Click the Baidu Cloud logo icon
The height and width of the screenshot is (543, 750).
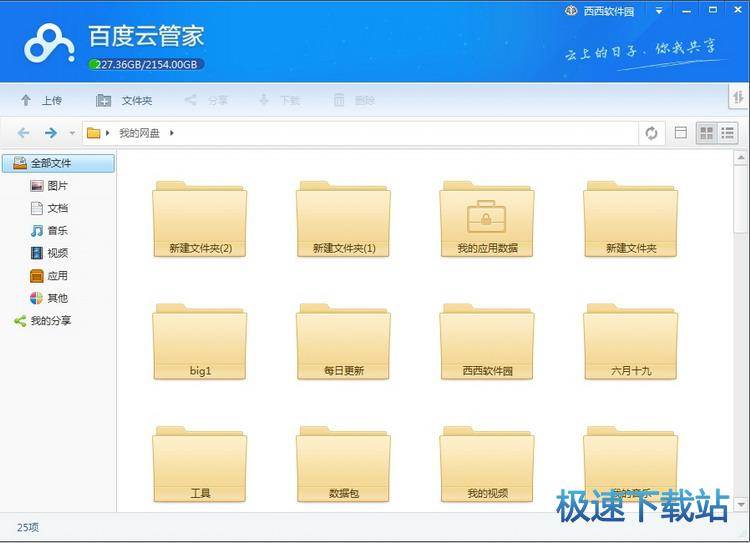(49, 44)
